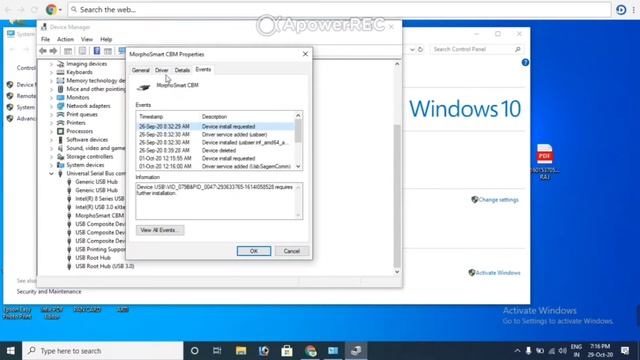
Task: Collapse the Universal Serial Bus controllers node
Action: (51, 173)
